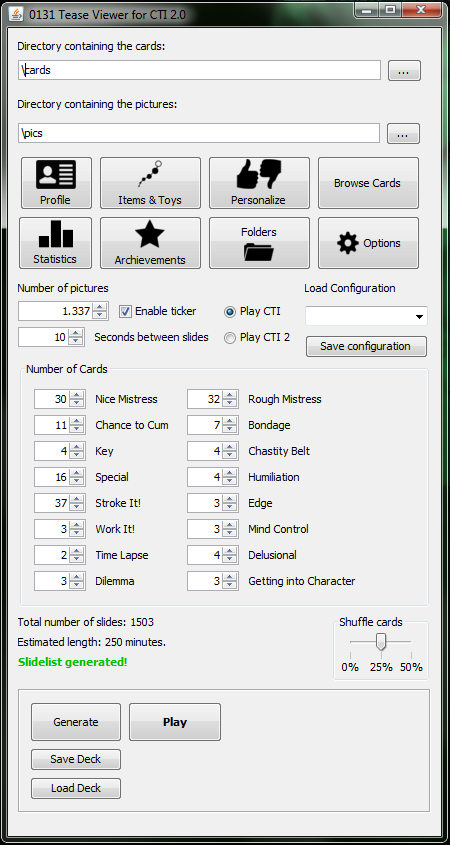The width and height of the screenshot is (450, 845).
Task: Browse for the cards directory
Action: (404, 71)
